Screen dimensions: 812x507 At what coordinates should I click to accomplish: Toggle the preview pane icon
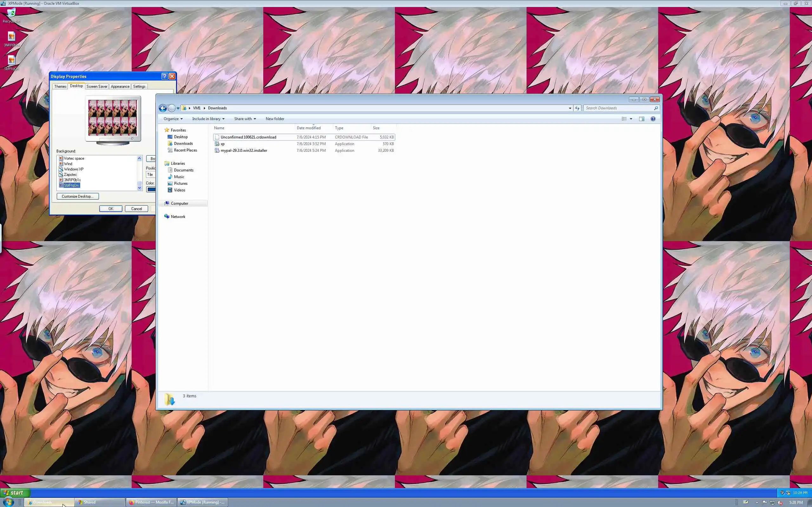(x=641, y=119)
